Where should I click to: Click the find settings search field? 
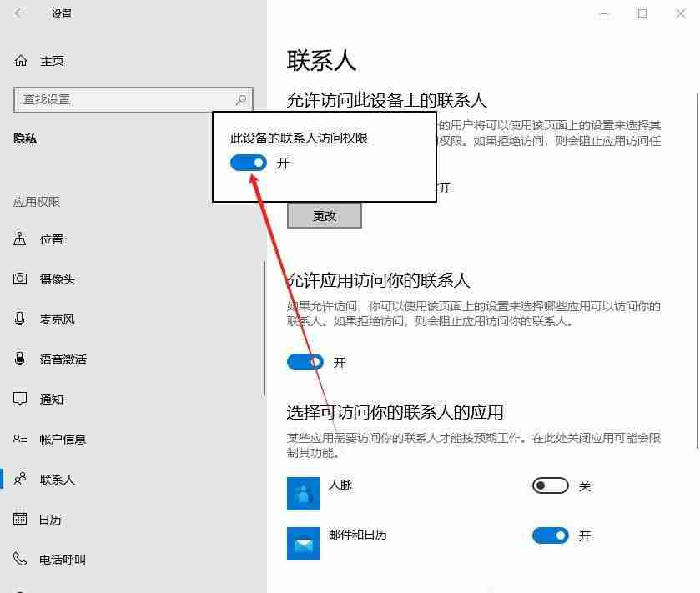(125, 99)
